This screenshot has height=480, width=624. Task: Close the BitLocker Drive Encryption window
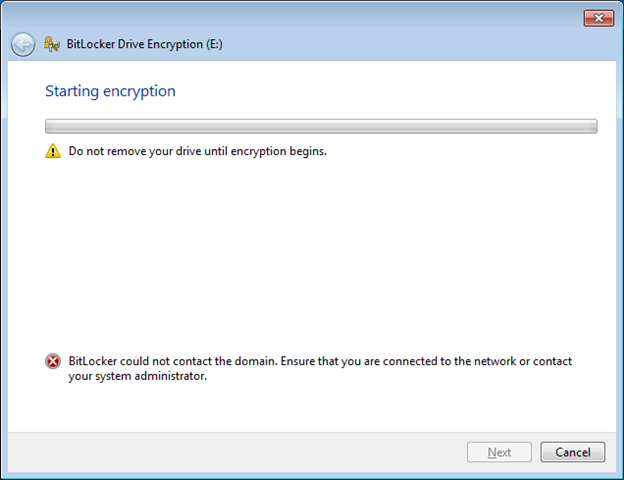598,18
